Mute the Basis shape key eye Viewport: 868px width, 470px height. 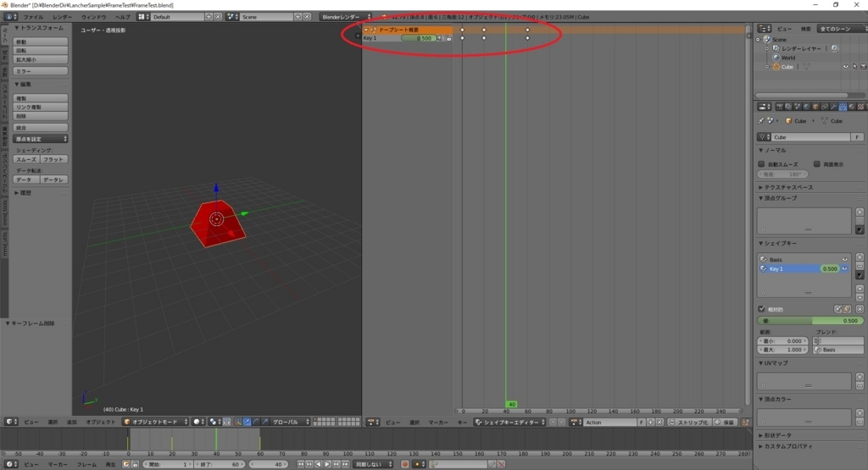point(845,259)
